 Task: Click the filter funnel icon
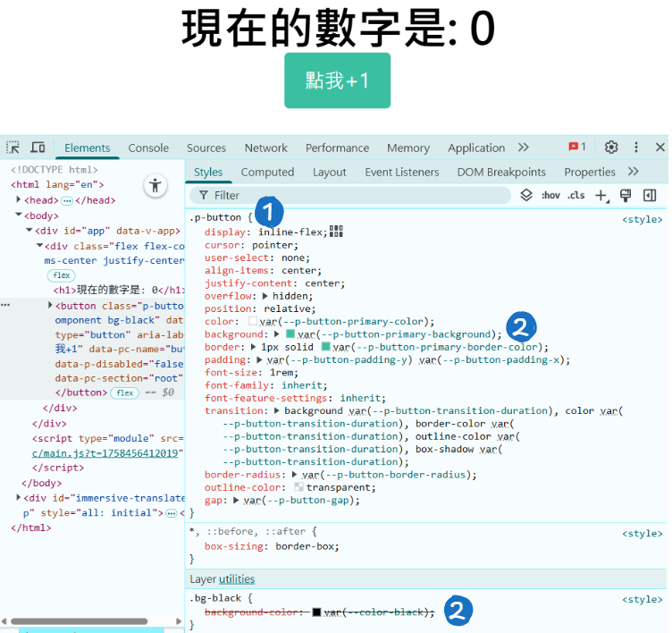coord(204,196)
